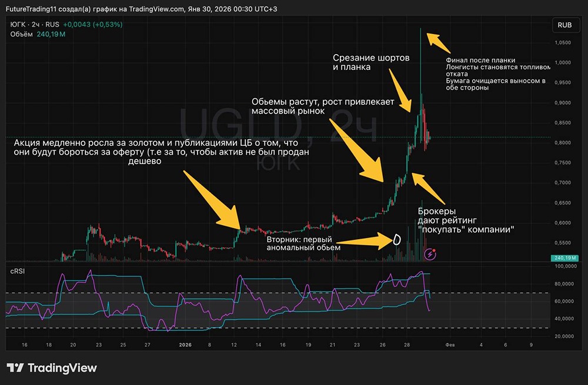Click the green 240,19M volume axis tag
Screen dimensions: 588x385
[x=564, y=258]
